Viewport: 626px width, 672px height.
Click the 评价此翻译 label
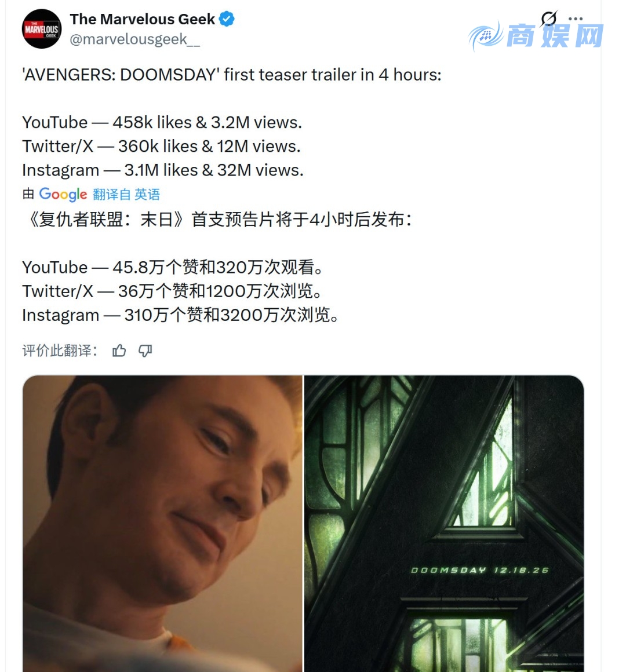(x=60, y=350)
